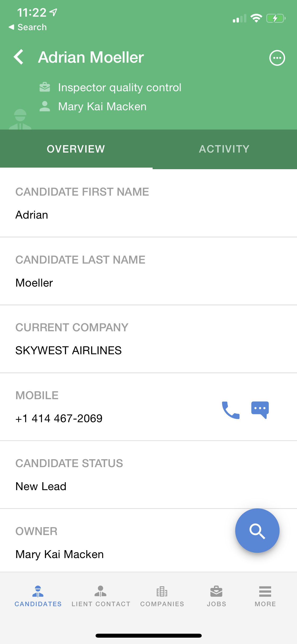297x644 pixels.
Task: Tap the owner value Mary Kai Macken
Action: click(60, 554)
